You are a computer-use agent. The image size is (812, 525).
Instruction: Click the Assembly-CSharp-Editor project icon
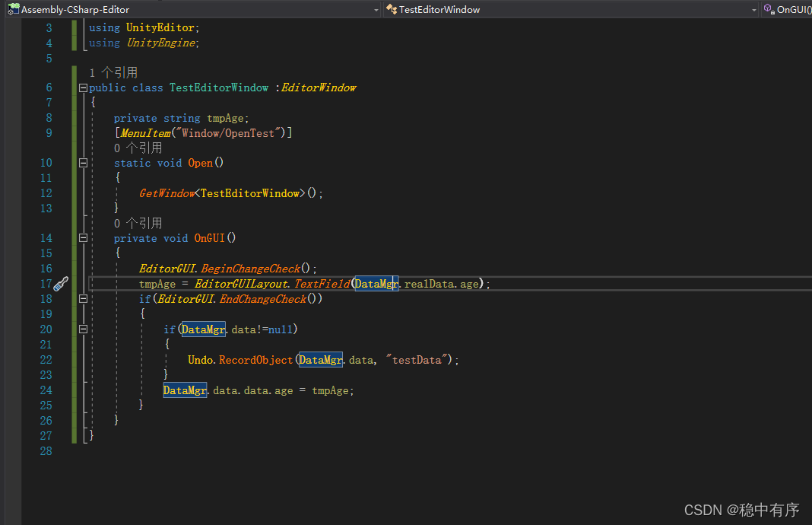pos(13,9)
